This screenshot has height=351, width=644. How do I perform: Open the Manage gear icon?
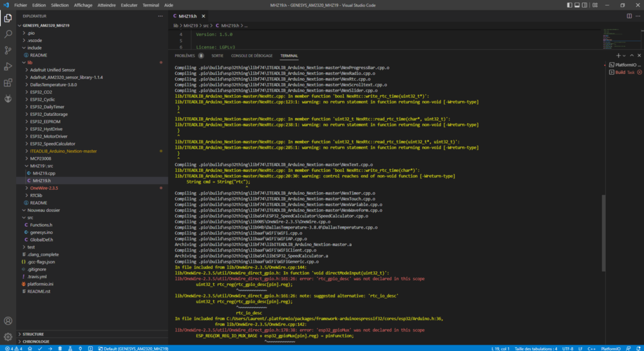coord(8,337)
